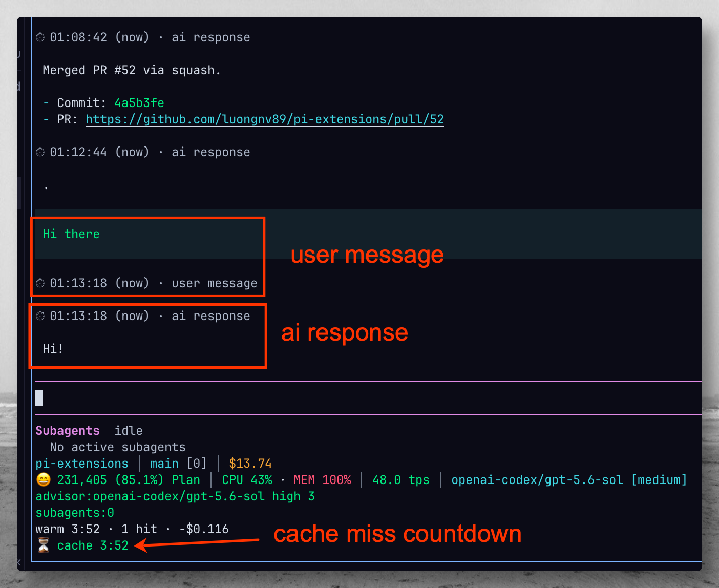
Task: Click the commit hash 4a5b3fe
Action: [x=139, y=103]
